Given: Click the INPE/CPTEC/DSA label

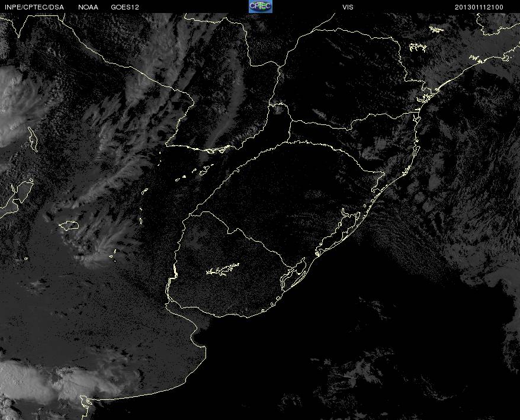Looking at the screenshot, I should pyautogui.click(x=34, y=7).
